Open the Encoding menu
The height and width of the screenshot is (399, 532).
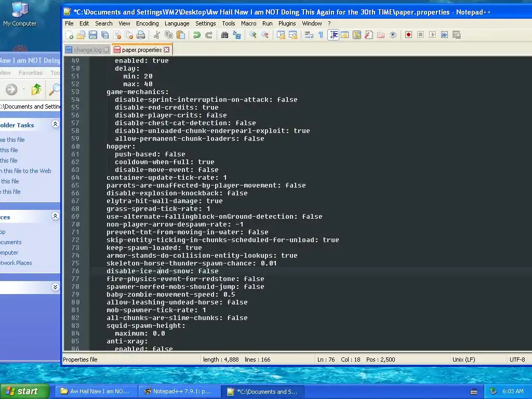pos(147,23)
